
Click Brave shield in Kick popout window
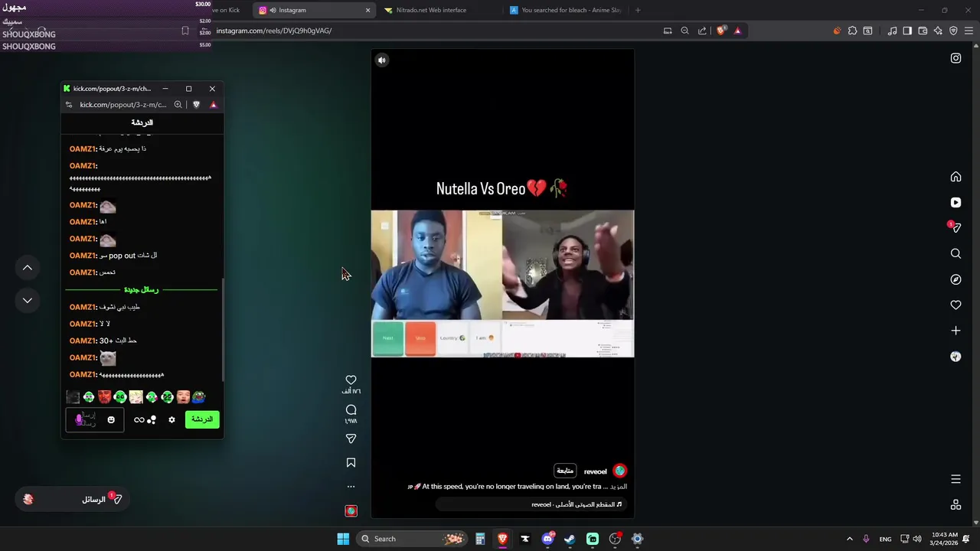[x=196, y=105]
